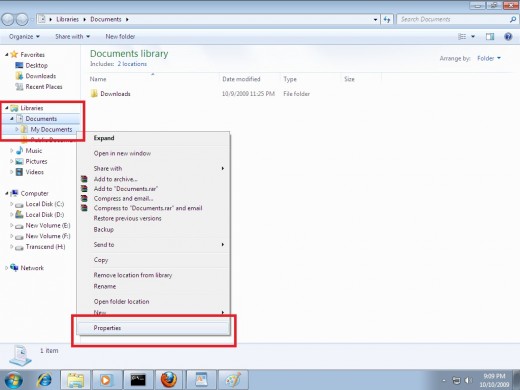Collapse the Libraries tree node
This screenshot has width=520, height=390.
[x=6, y=108]
